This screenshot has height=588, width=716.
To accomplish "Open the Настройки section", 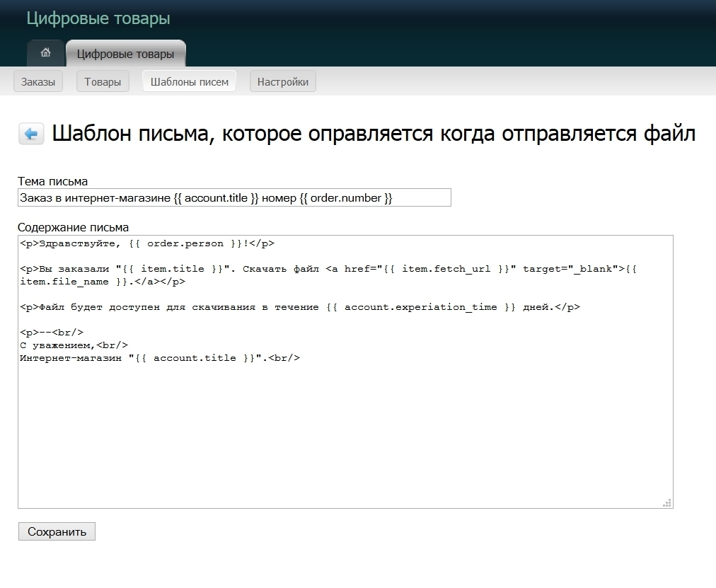I will 282,82.
